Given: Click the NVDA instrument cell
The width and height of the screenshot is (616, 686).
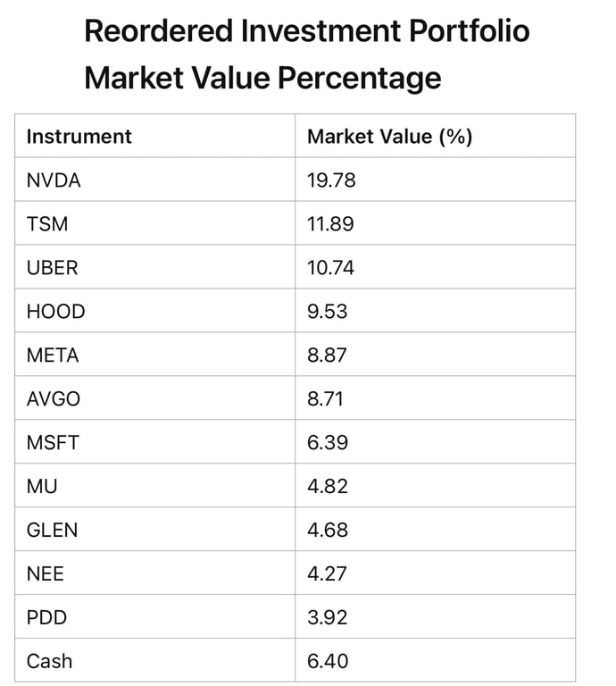Looking at the screenshot, I should click(54, 180).
